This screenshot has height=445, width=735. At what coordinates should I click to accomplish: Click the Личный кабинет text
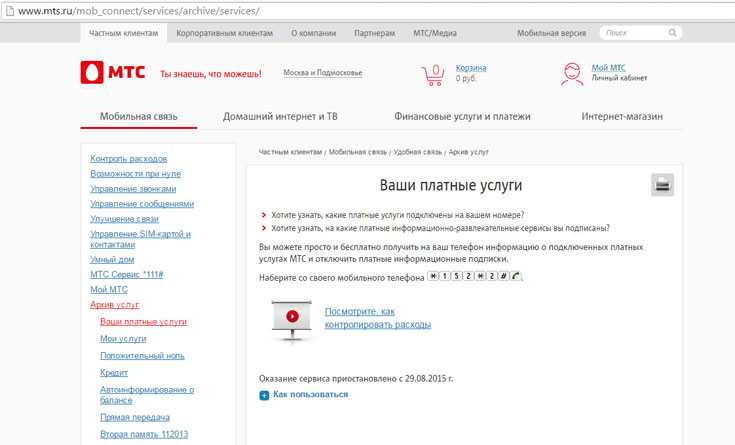tap(619, 78)
